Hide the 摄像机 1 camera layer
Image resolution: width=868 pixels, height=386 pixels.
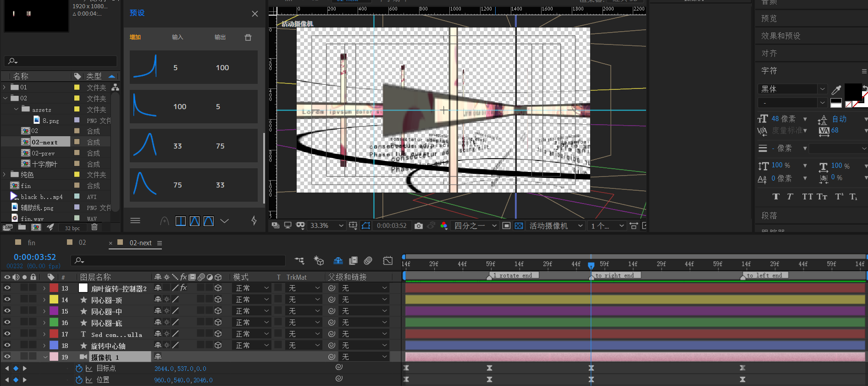[7, 357]
